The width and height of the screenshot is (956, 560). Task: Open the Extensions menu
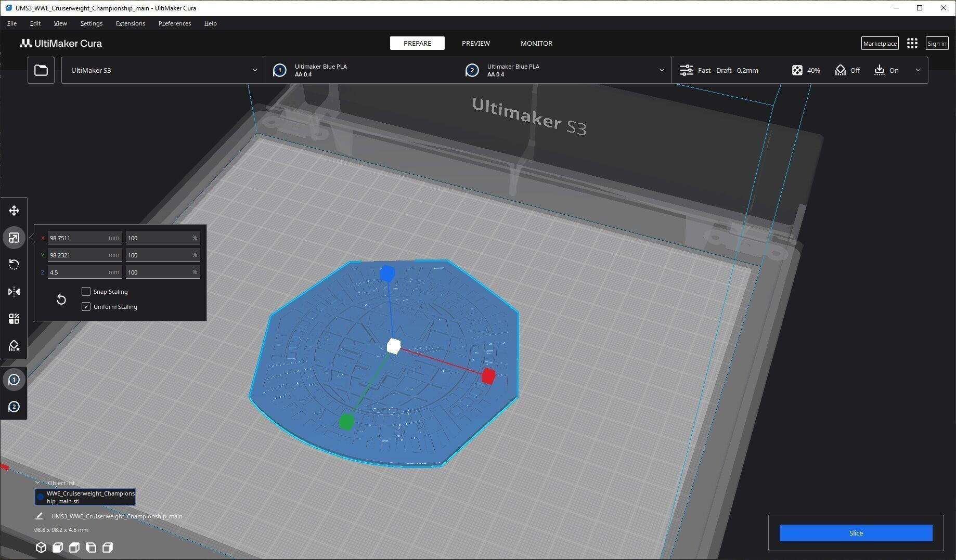click(131, 23)
